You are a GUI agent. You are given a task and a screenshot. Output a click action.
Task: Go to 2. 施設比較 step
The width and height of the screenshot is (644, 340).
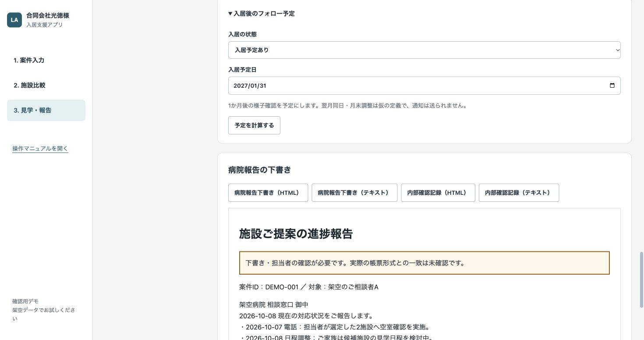tap(46, 85)
